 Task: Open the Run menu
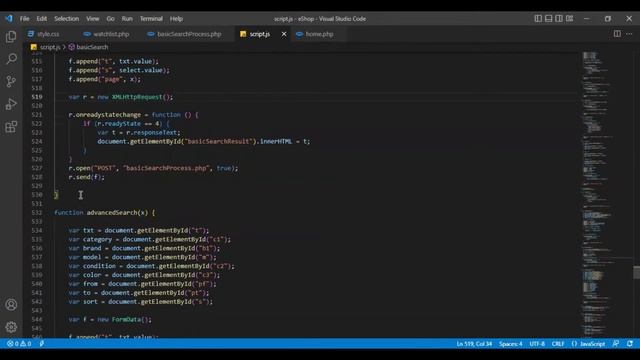point(127,19)
